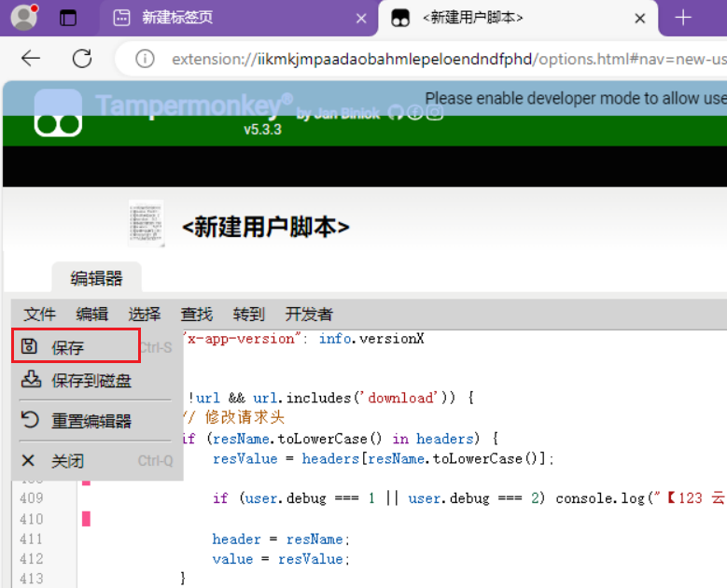Choose 保存 (Save) in the file menu
This screenshot has height=588, width=727.
click(x=68, y=347)
